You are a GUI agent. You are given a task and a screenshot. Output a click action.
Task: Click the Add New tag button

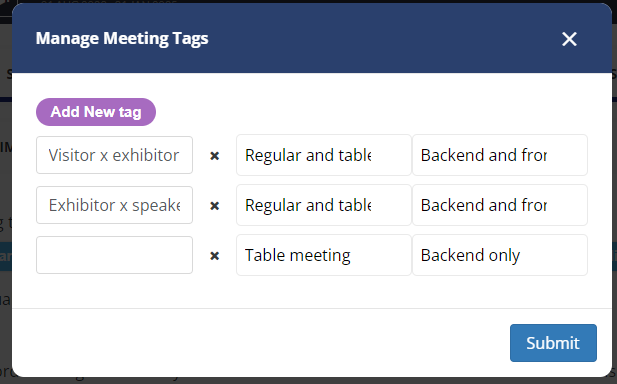pyautogui.click(x=96, y=112)
